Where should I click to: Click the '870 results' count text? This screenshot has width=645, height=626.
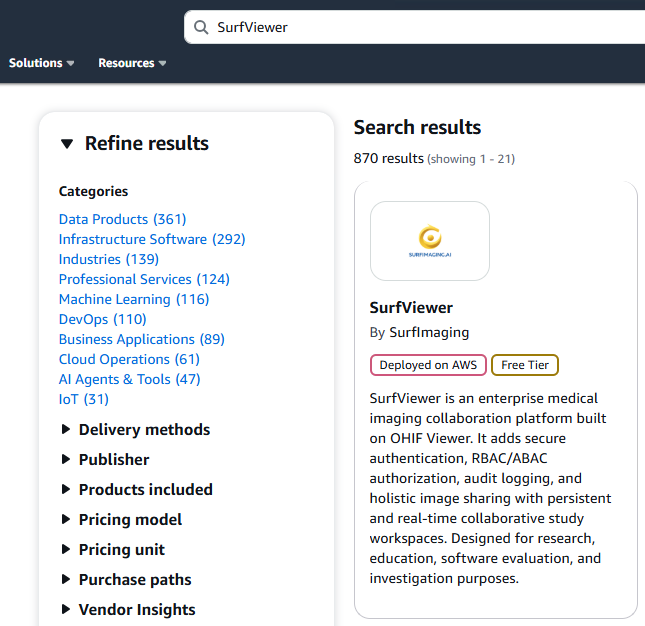pyautogui.click(x=388, y=158)
